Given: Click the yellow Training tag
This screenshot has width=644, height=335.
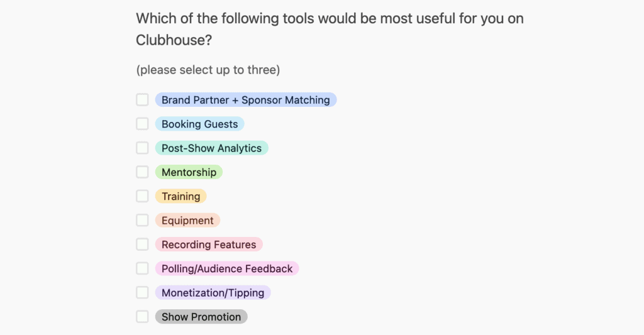Looking at the screenshot, I should pos(180,196).
